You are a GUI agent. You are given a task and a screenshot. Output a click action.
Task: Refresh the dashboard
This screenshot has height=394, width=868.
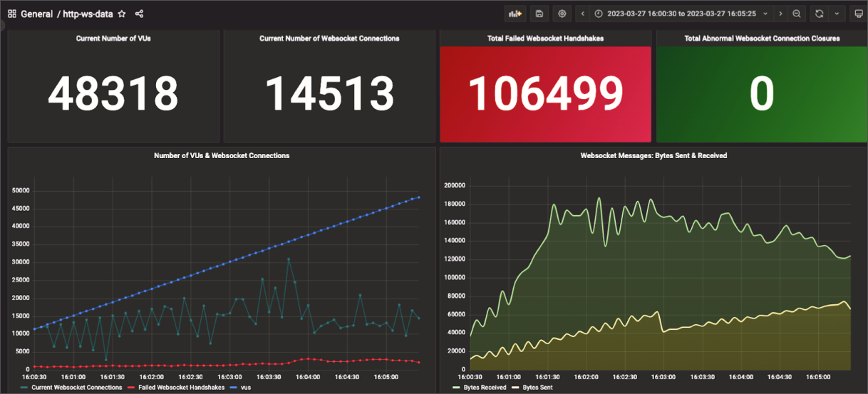click(x=820, y=14)
